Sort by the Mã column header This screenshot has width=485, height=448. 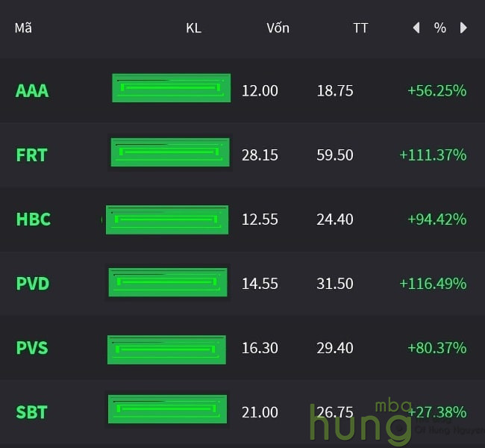(23, 28)
